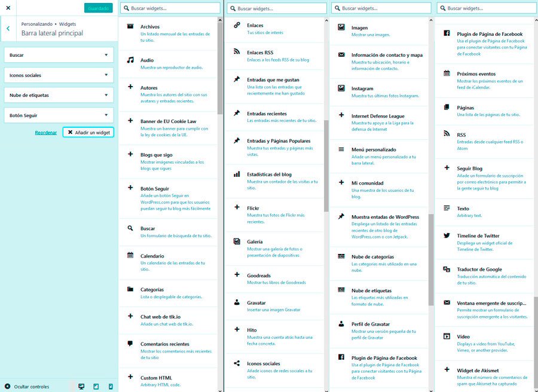
Task: Click the Añadir un widget button
Action: pyautogui.click(x=88, y=133)
